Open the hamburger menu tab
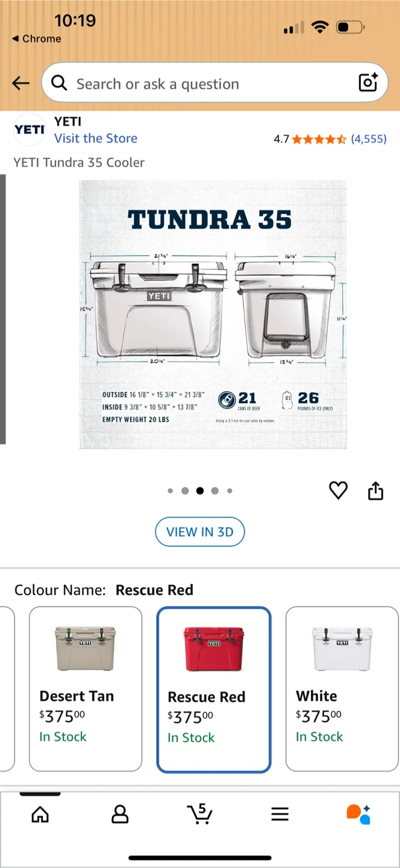Image resolution: width=400 pixels, height=868 pixels. click(x=280, y=814)
